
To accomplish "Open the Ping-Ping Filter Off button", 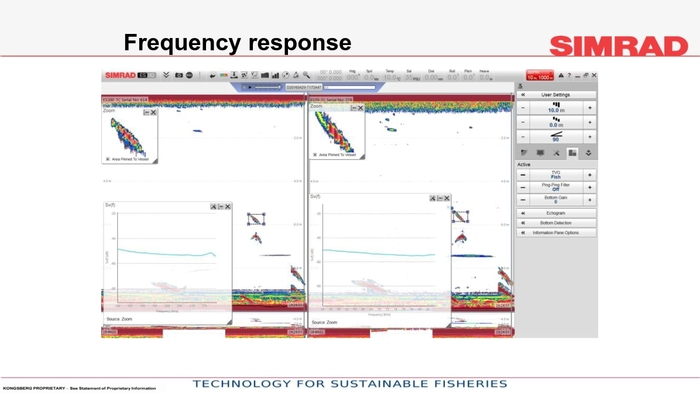I will pos(556,187).
